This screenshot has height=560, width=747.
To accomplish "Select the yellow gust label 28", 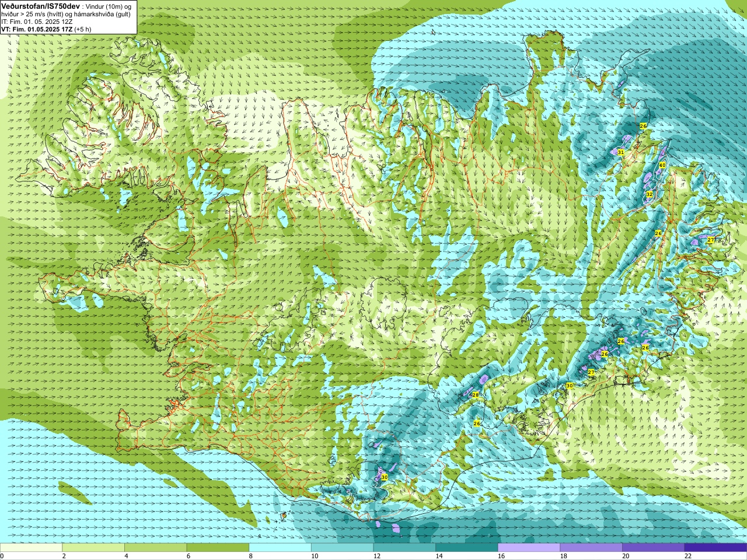I will click(x=475, y=395).
